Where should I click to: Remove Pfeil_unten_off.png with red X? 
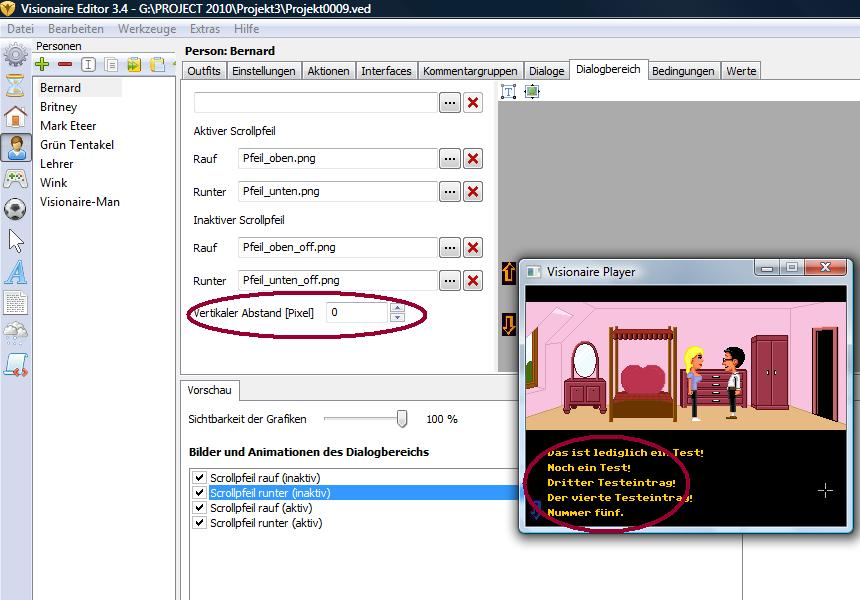(473, 281)
